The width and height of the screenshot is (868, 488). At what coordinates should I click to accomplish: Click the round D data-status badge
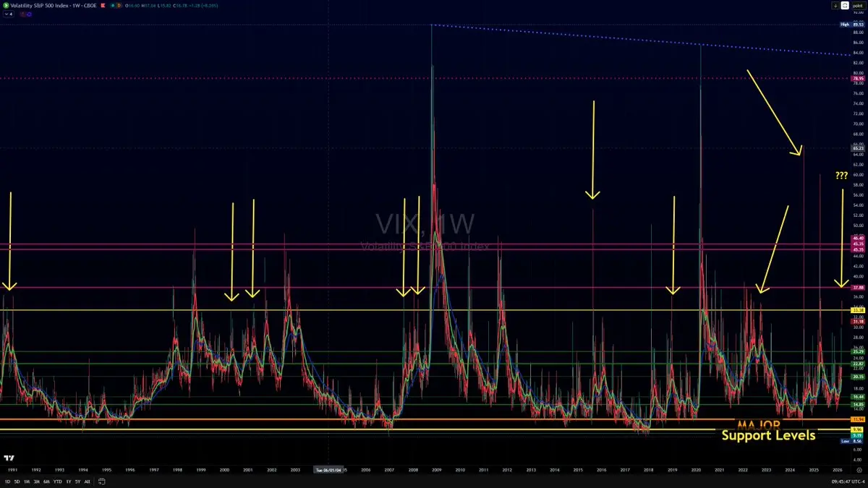pos(119,6)
